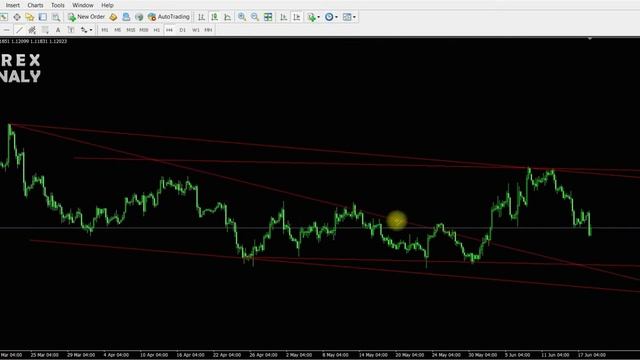Select the equidistant channel tool

pyautogui.click(x=32, y=30)
